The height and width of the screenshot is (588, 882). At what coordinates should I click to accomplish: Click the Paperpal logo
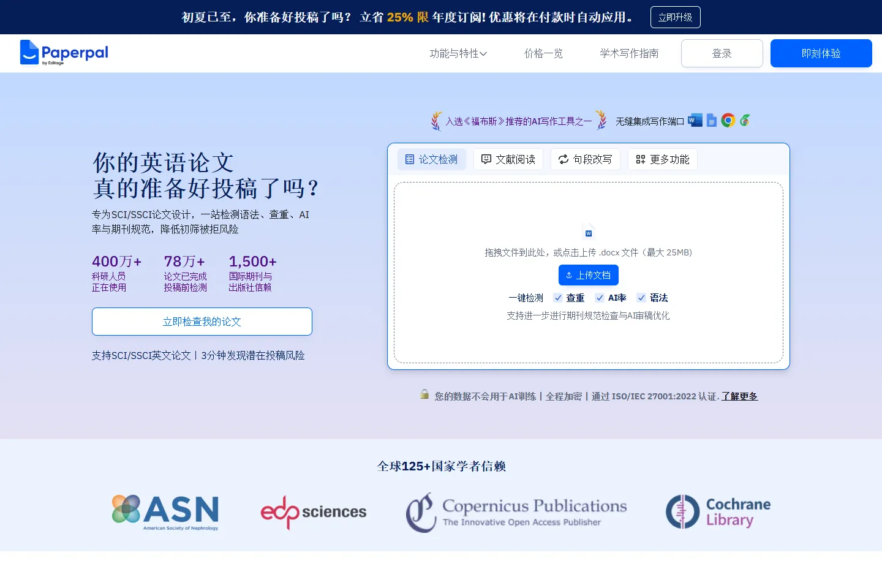(64, 53)
